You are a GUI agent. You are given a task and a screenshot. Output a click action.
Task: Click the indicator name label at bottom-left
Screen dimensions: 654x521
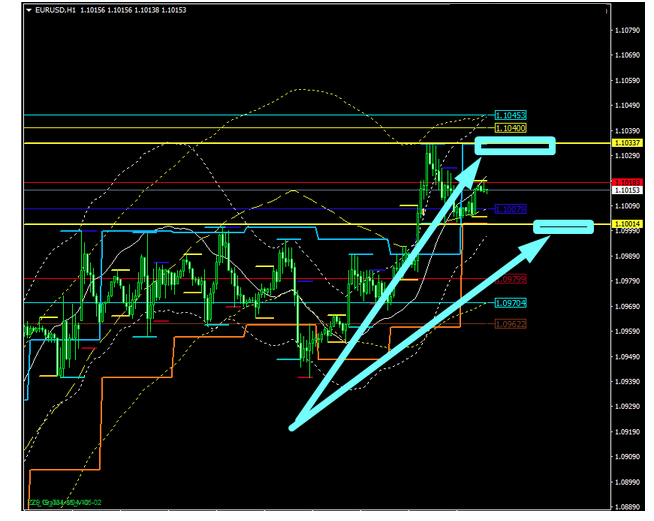tap(62, 502)
